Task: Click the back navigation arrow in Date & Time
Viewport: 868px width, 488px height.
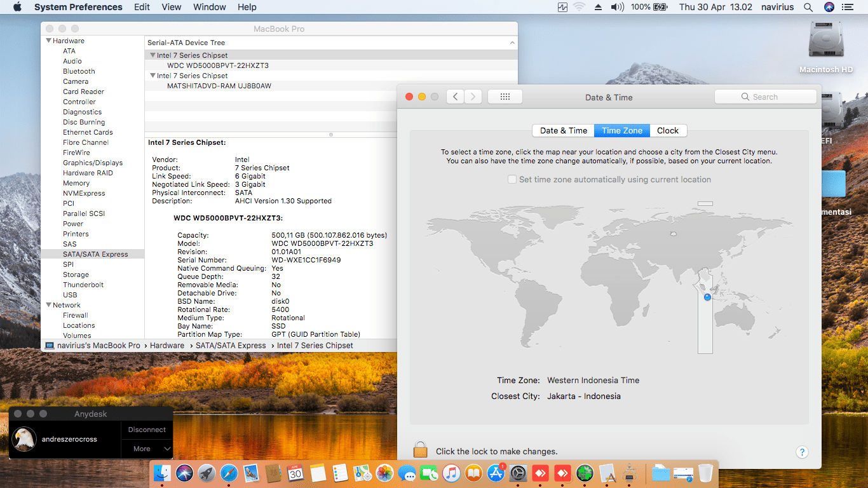Action: [x=456, y=97]
